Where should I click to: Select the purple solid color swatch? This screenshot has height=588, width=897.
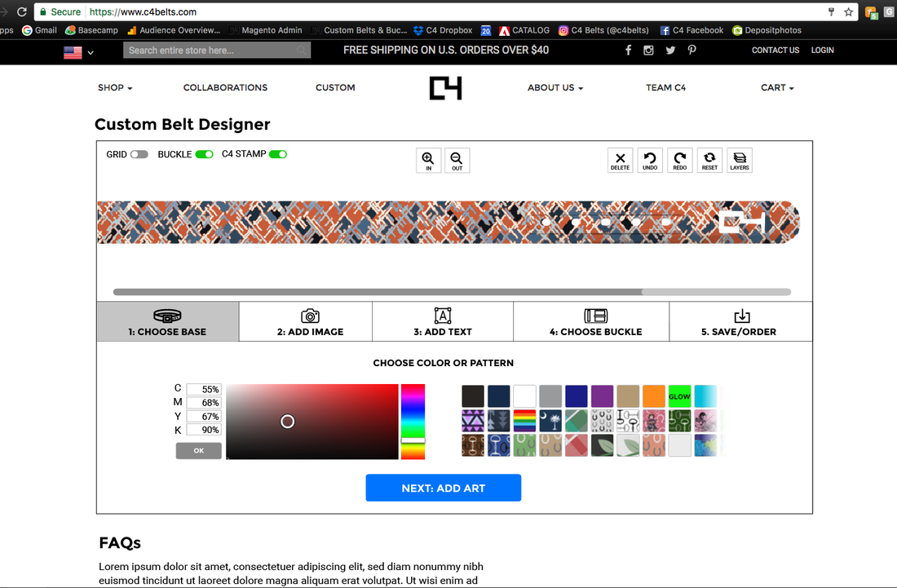pos(602,396)
